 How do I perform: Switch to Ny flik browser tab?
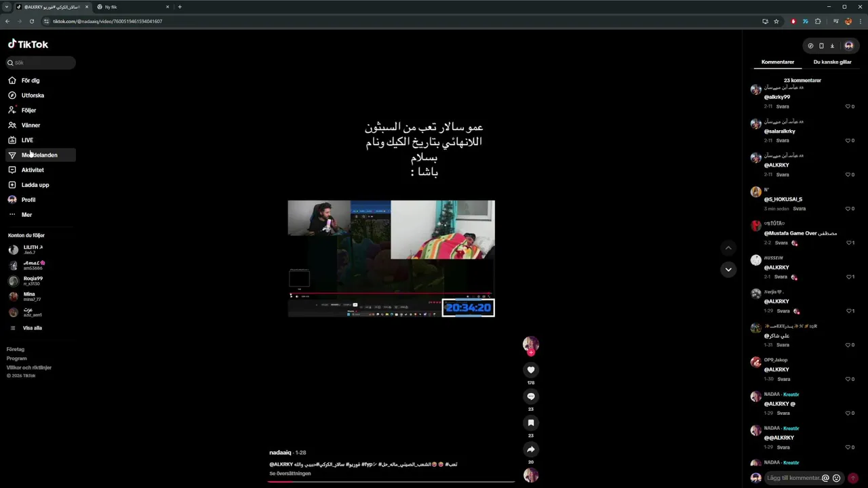click(132, 7)
